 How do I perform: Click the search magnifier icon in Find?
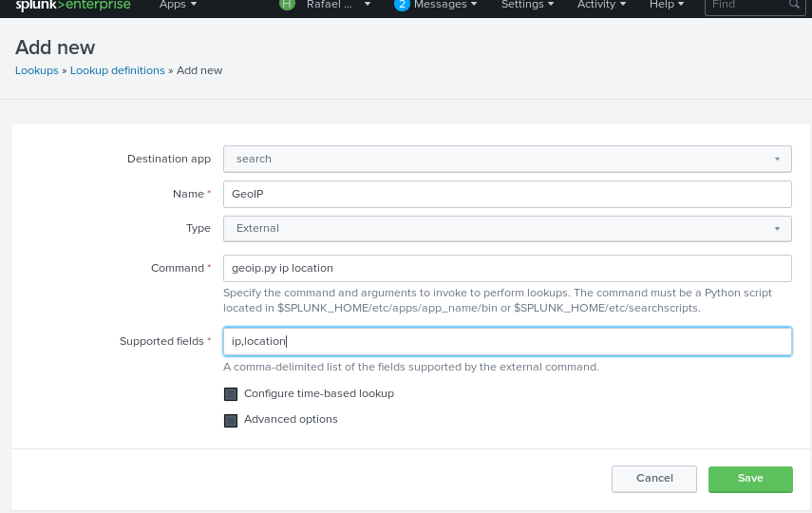coord(794,5)
